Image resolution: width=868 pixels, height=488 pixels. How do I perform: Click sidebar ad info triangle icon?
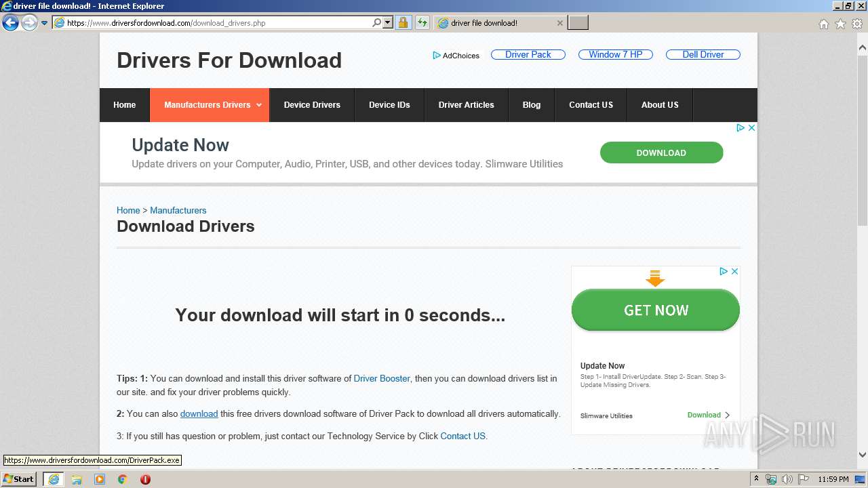coord(724,271)
